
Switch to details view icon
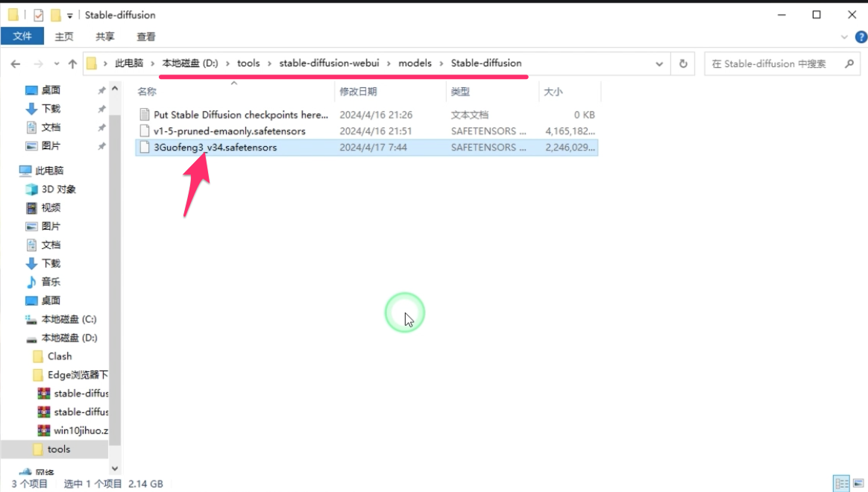pos(841,483)
